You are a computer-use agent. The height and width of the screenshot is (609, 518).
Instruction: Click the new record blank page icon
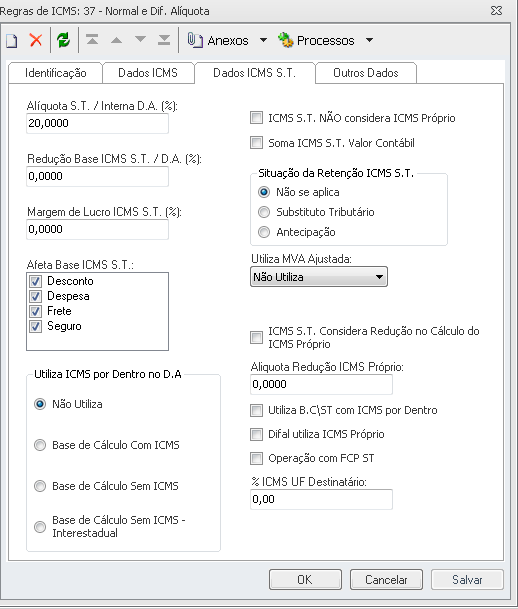coord(12,40)
